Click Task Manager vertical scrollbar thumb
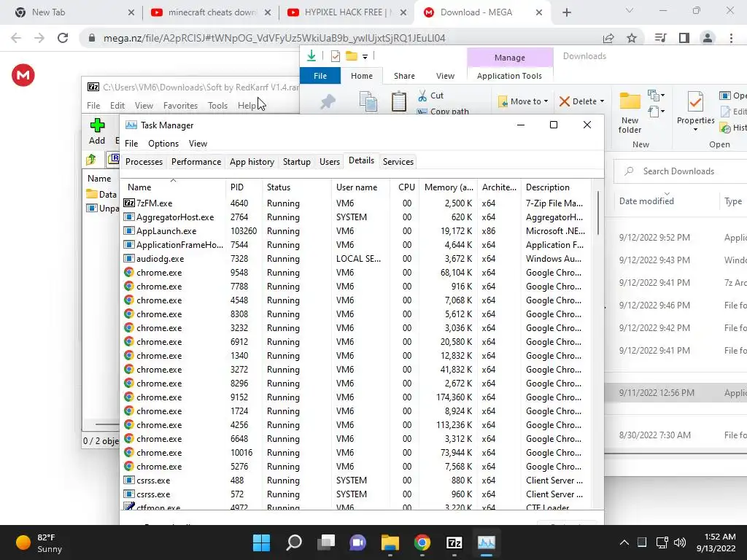The height and width of the screenshot is (560, 747). pos(597,214)
